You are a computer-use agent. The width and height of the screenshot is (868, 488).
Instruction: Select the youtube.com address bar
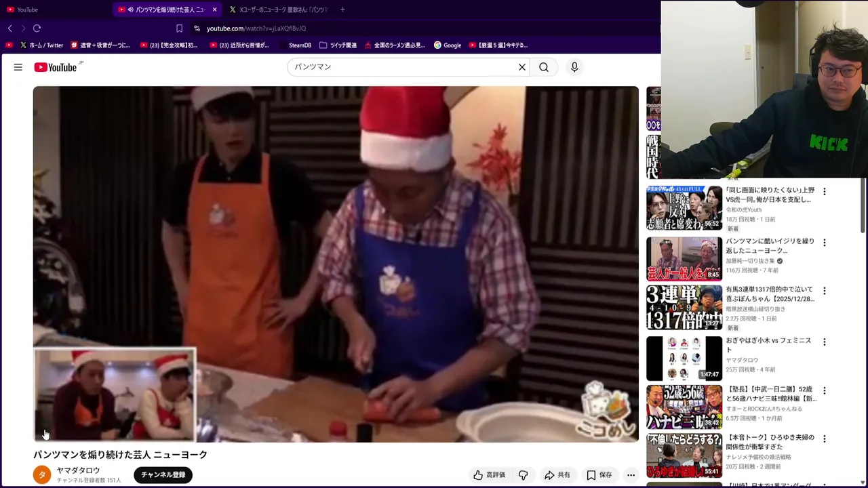point(256,28)
